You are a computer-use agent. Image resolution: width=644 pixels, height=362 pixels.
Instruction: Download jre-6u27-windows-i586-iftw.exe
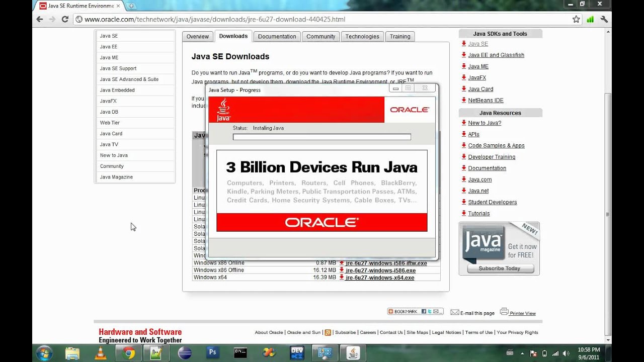(x=386, y=263)
